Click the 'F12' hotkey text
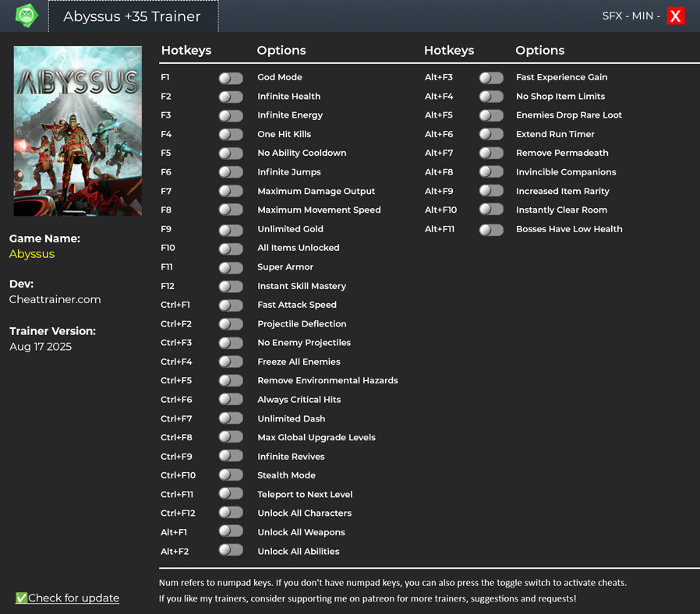 [x=168, y=286]
